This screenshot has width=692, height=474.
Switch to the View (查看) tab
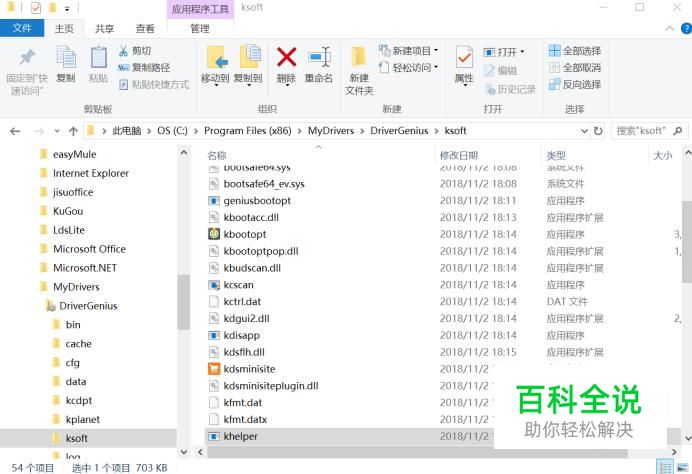coord(145,29)
